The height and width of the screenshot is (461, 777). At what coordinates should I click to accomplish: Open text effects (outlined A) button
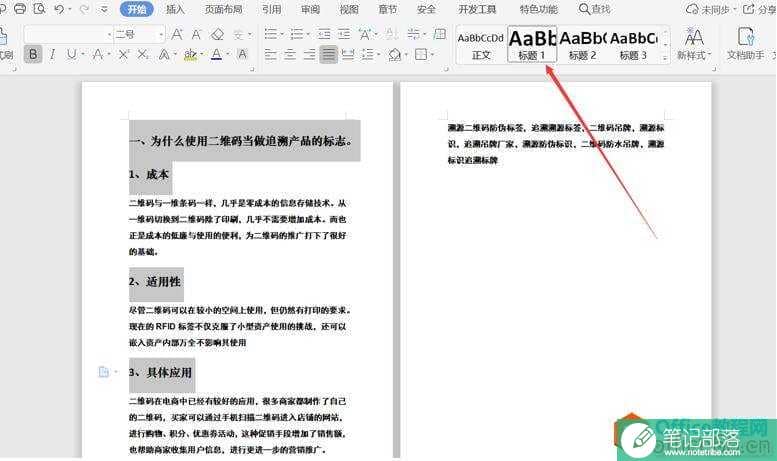click(x=164, y=54)
